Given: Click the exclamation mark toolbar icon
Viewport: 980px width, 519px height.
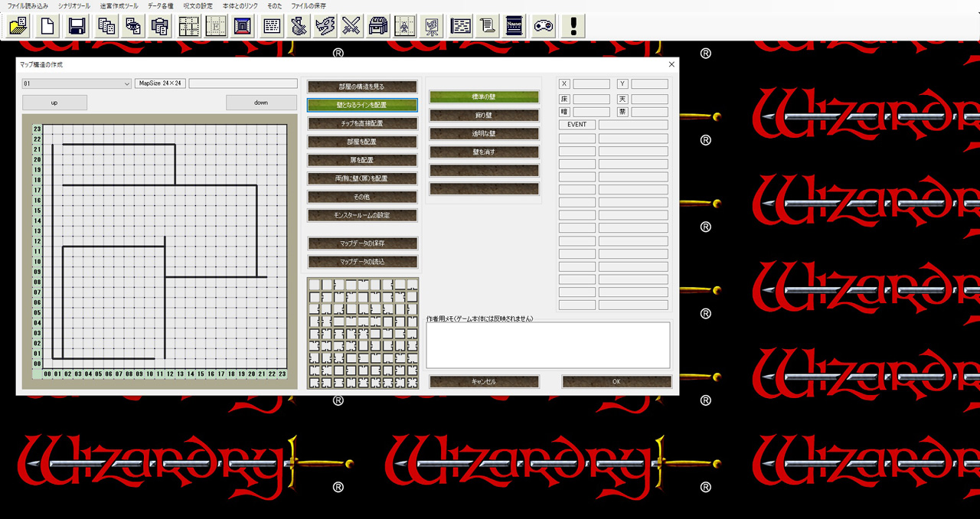Looking at the screenshot, I should coord(573,26).
